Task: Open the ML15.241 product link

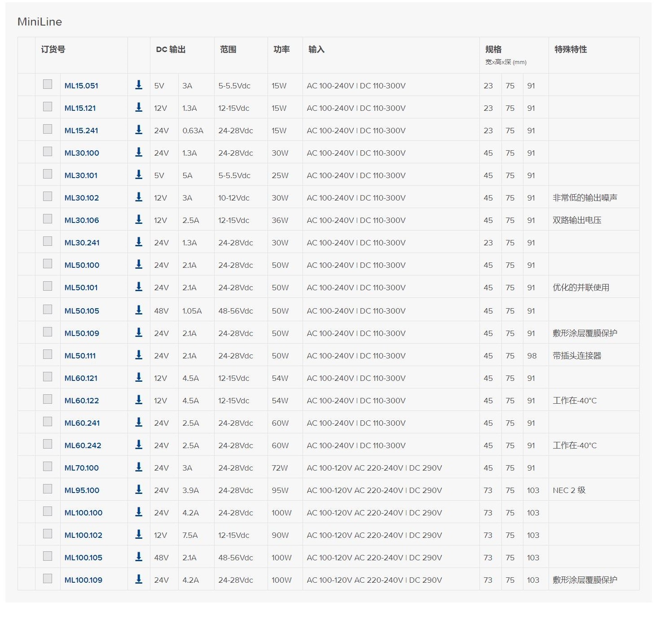Action: pyautogui.click(x=81, y=131)
